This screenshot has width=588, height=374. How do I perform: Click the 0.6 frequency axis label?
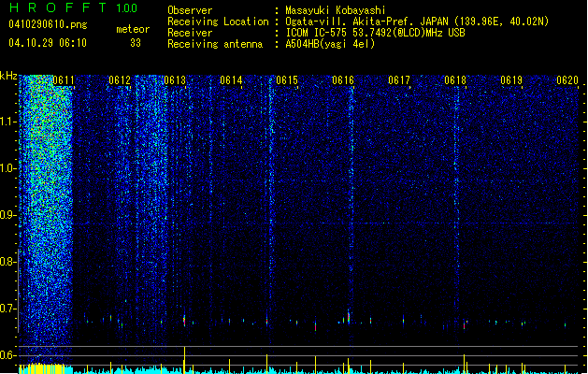pos(7,355)
